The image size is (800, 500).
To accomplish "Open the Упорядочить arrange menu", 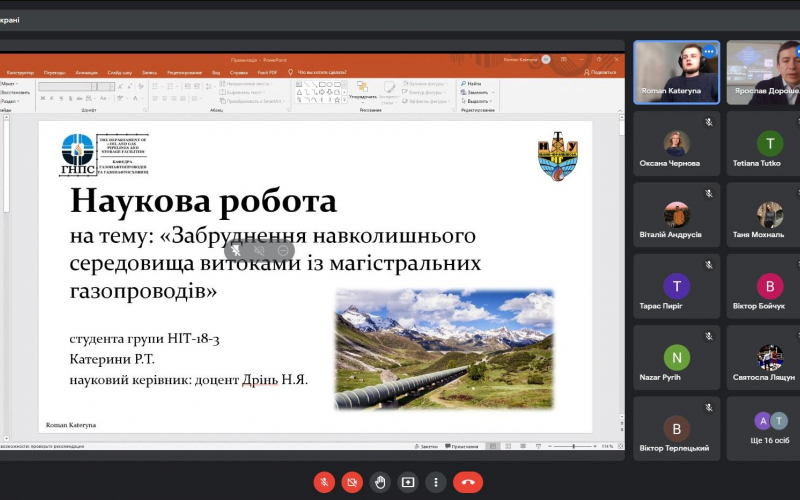I will tap(363, 90).
